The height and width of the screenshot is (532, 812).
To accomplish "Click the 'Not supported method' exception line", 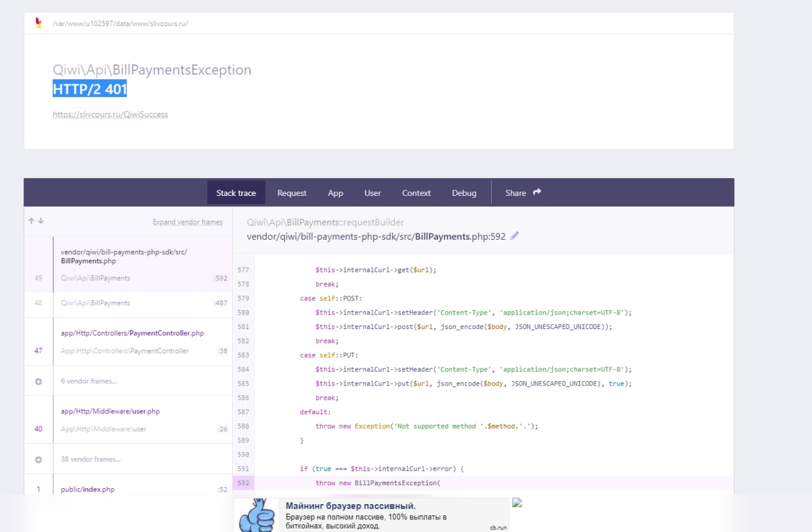I will coord(427,426).
